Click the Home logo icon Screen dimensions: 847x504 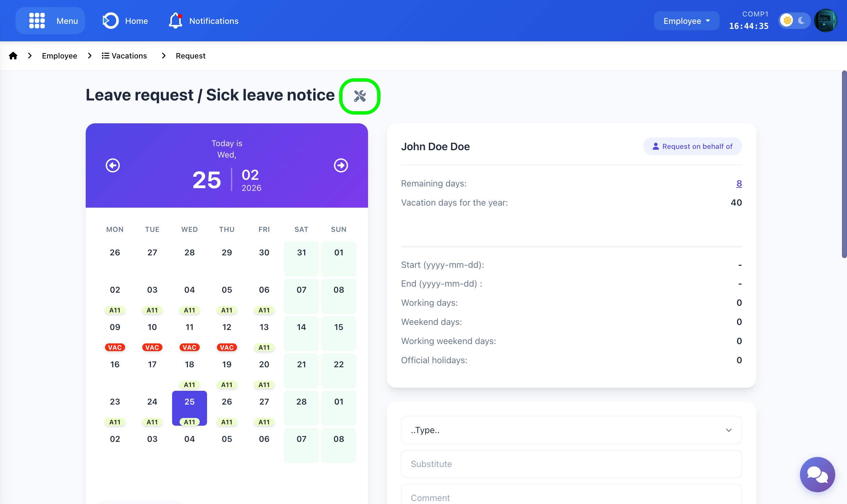111,21
